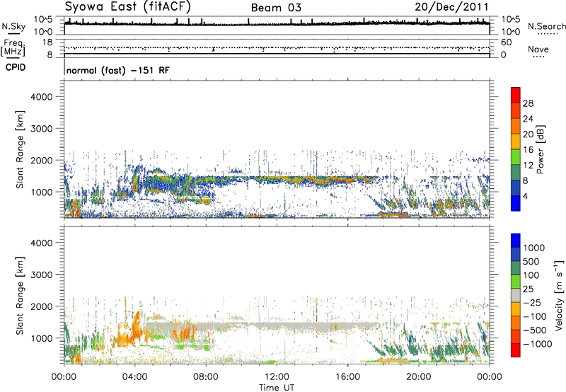Click the 'Time UT' axis label

tap(277, 388)
